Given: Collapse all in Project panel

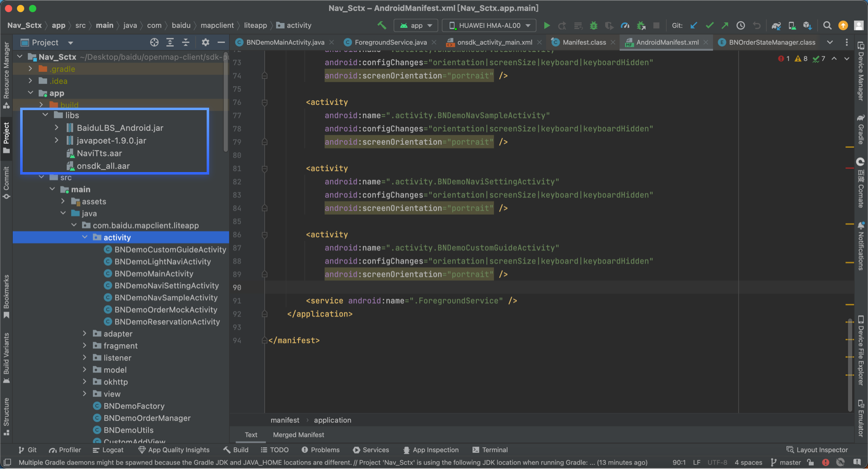Looking at the screenshot, I should tap(186, 43).
